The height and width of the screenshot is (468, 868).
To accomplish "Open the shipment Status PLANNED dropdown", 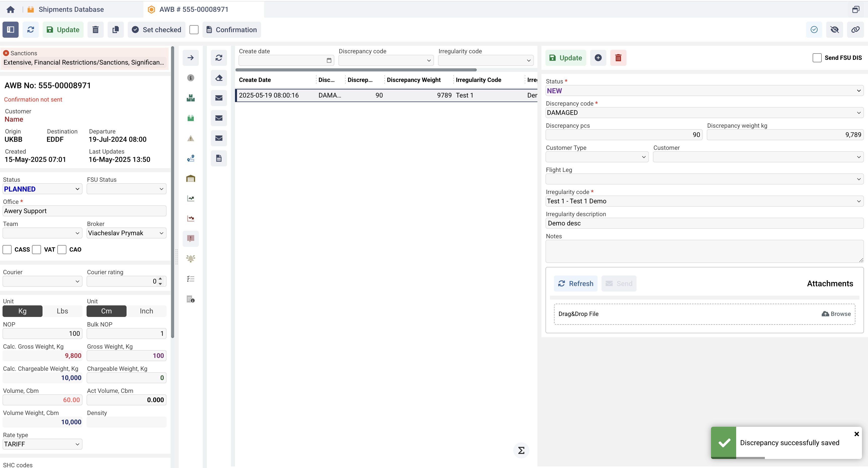I will (42, 189).
